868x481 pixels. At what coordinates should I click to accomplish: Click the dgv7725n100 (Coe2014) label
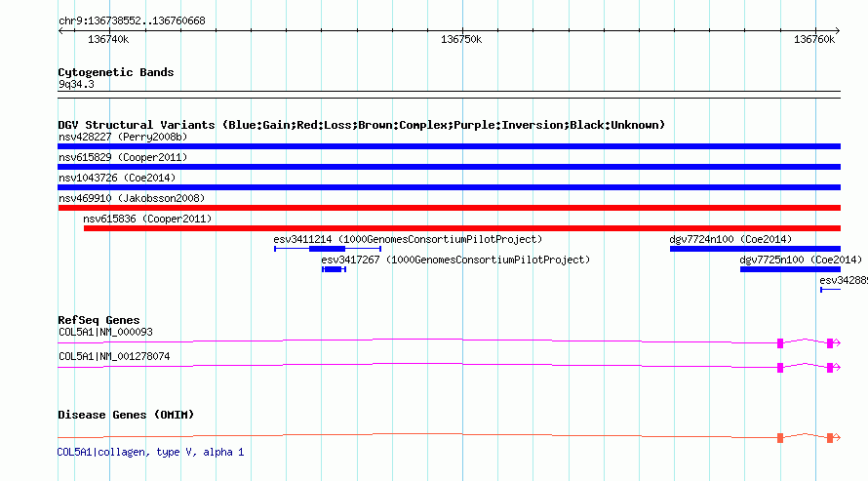click(801, 260)
